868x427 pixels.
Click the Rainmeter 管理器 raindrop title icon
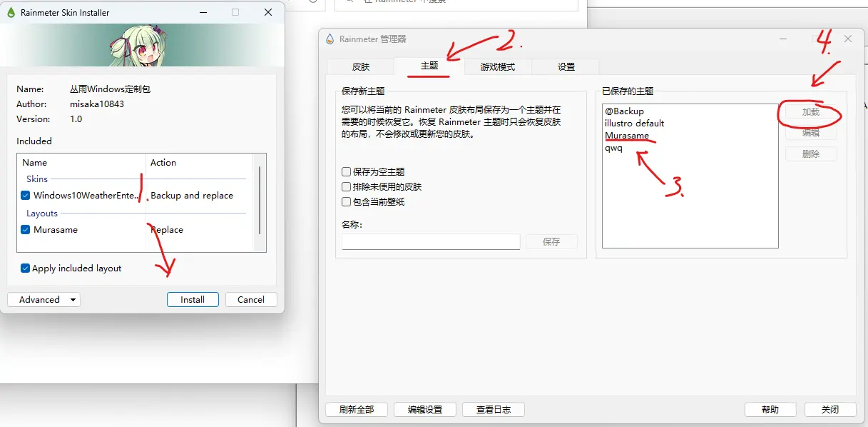click(330, 39)
